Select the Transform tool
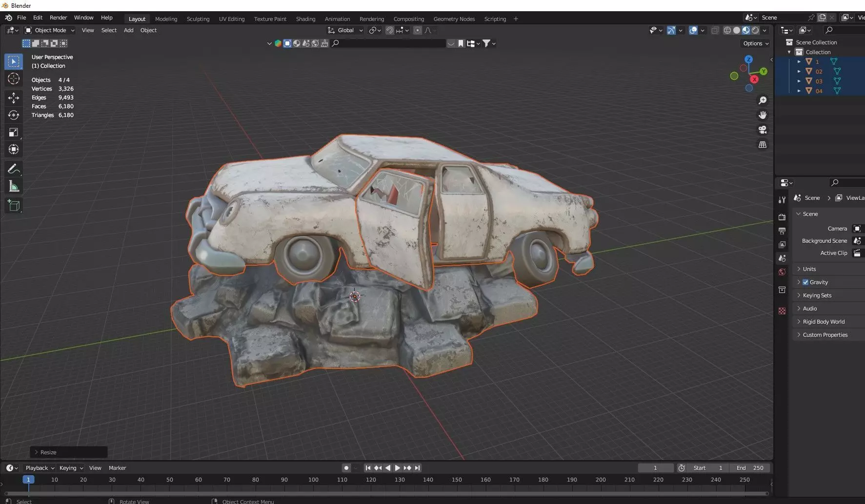 [14, 149]
